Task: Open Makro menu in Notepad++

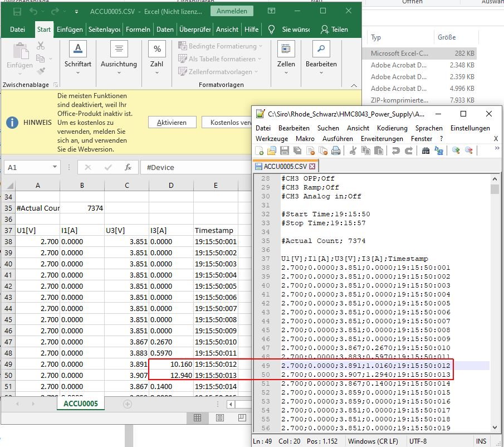Action: tap(305, 139)
